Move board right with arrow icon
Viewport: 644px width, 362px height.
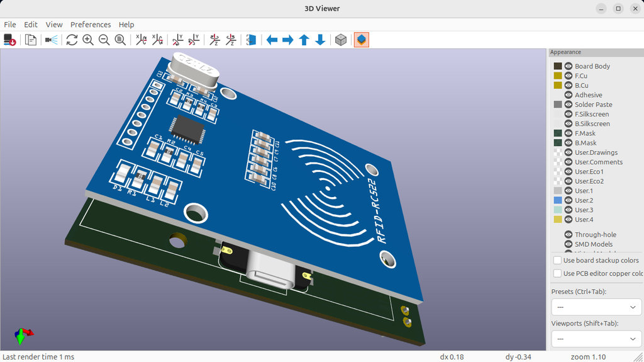click(288, 40)
